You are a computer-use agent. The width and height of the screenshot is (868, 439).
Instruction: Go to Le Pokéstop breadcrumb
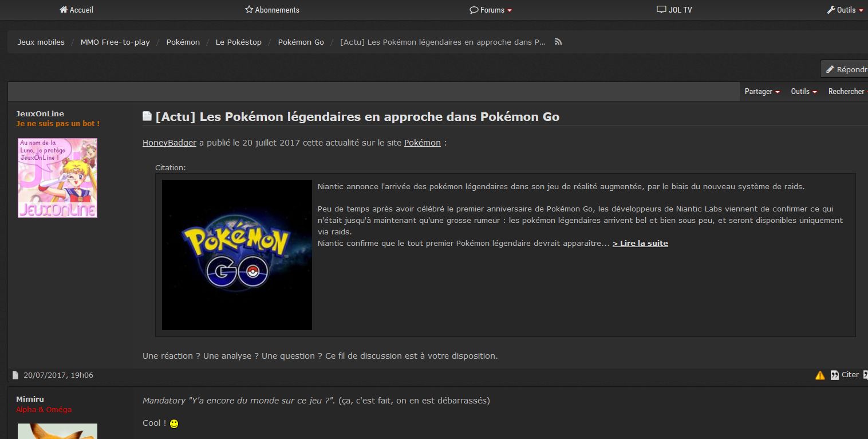click(238, 42)
